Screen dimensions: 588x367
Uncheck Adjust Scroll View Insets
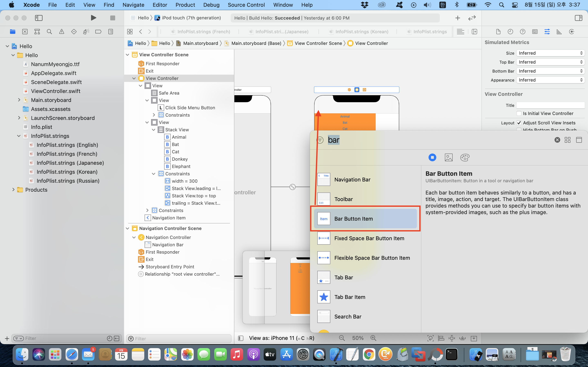[x=519, y=123]
